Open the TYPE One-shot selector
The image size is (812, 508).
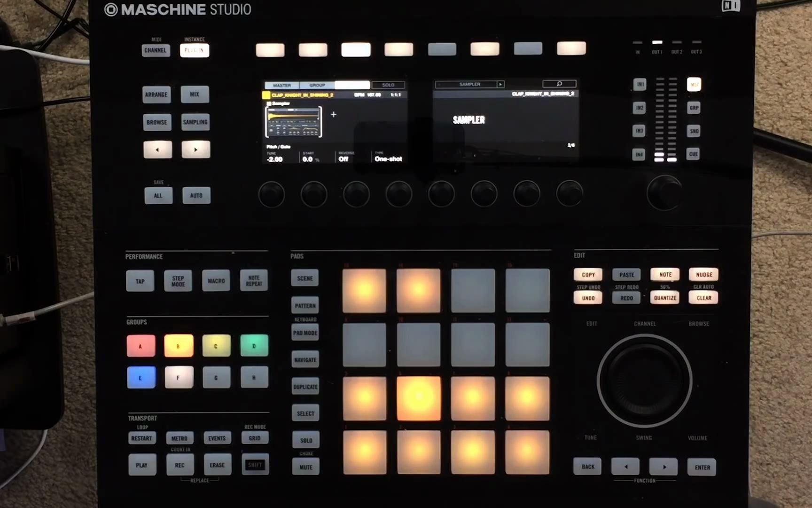coord(388,159)
